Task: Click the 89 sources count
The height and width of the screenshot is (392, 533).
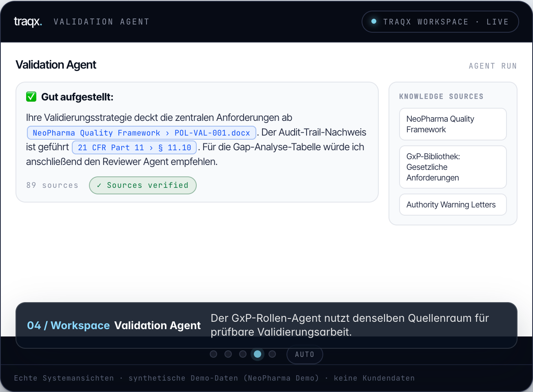Action: [x=52, y=185]
